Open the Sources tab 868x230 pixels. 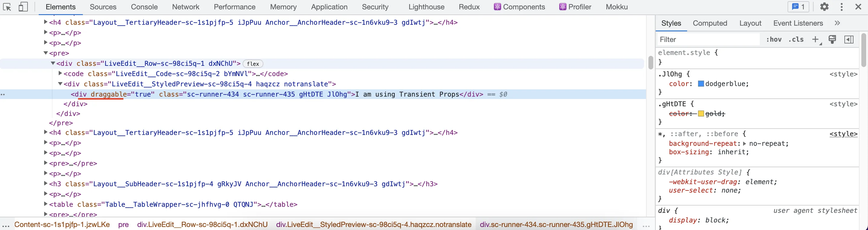tap(103, 7)
